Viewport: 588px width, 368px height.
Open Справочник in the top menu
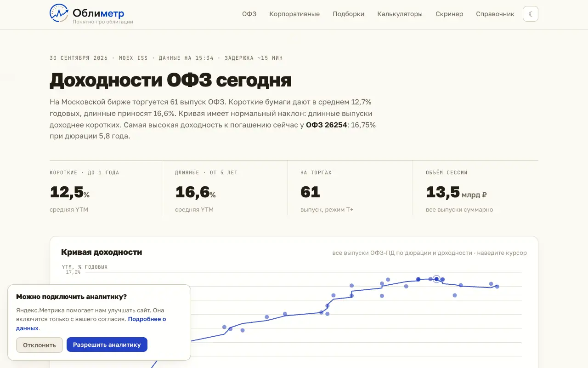point(495,14)
